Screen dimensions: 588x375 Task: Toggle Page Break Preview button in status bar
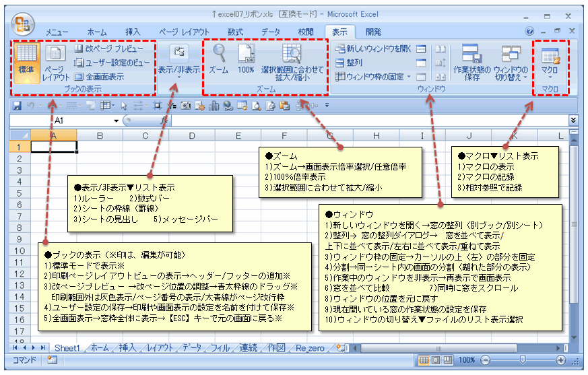pos(447,360)
